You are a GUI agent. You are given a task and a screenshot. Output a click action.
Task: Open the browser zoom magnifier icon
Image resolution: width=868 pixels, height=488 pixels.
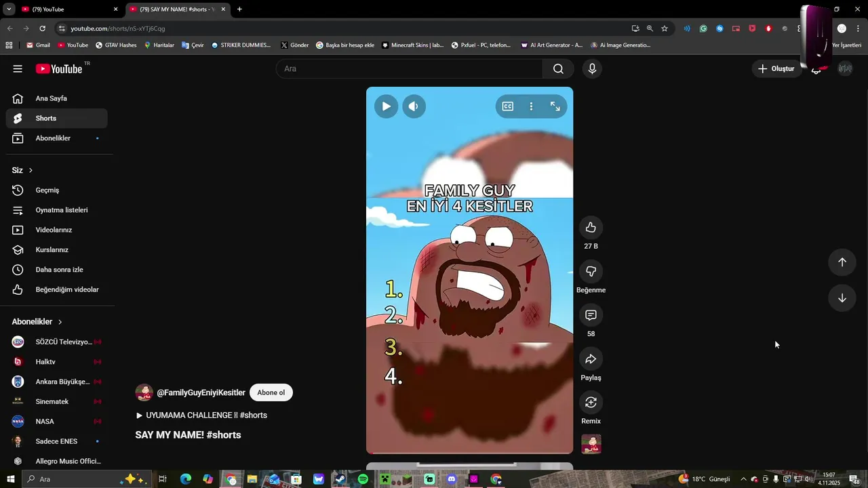(650, 28)
